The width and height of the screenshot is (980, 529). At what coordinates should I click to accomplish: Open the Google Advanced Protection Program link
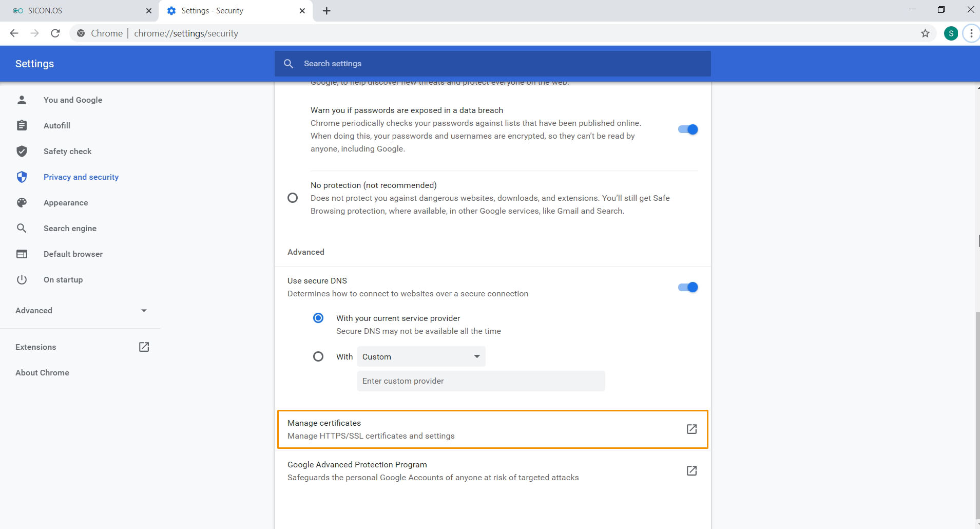tap(691, 470)
